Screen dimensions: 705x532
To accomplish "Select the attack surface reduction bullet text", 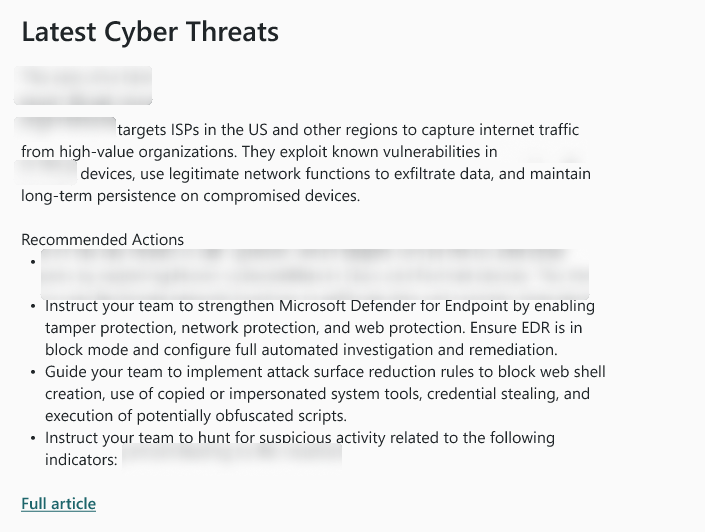I will tap(325, 394).
